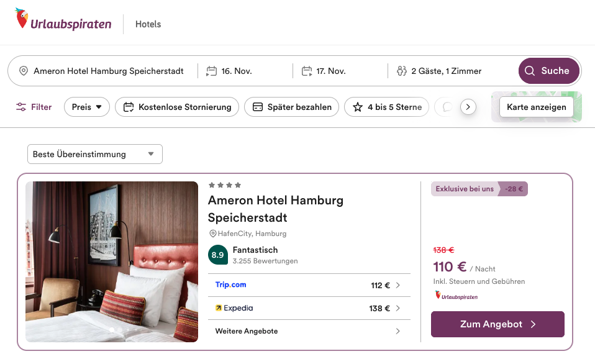
Task: Click the Suche button
Action: coord(548,71)
